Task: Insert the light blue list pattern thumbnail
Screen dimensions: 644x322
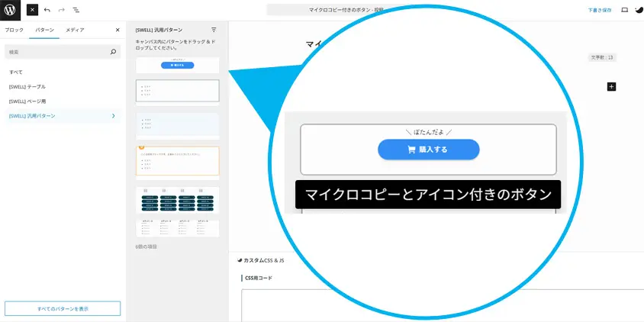Action: 178,124
